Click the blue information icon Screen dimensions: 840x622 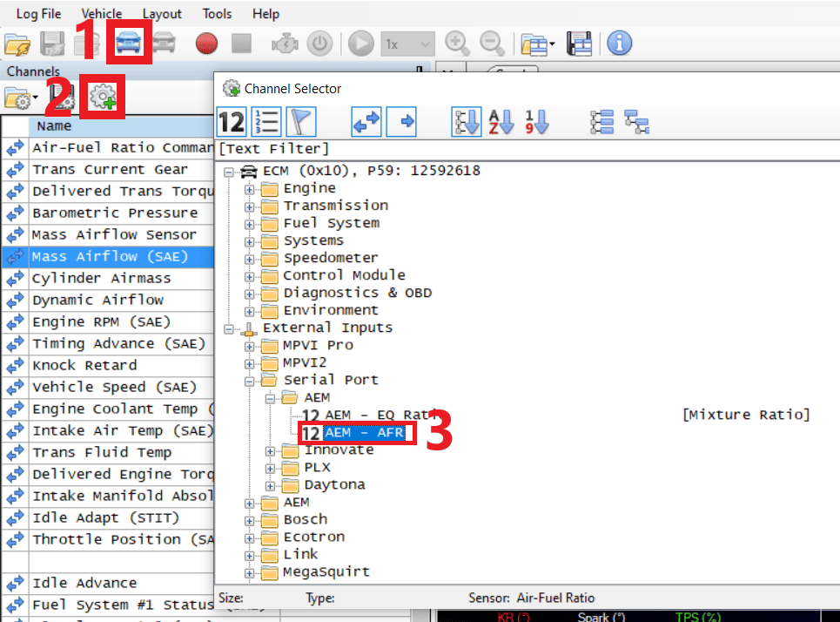pos(619,43)
